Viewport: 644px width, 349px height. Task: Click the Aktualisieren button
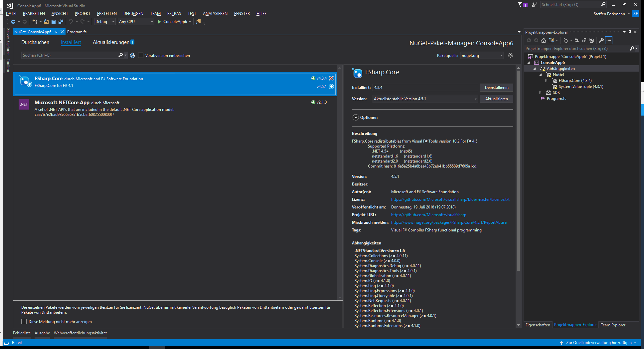497,99
